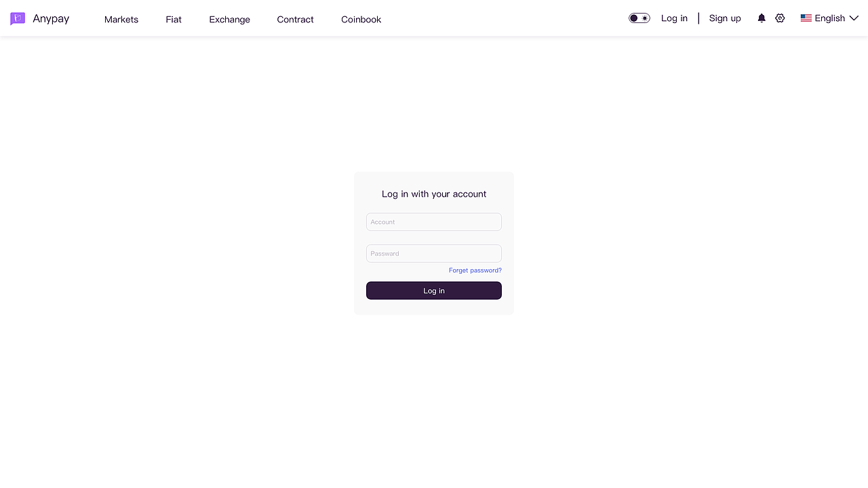The height and width of the screenshot is (488, 868).
Task: Open the Markets menu
Action: pyautogui.click(x=121, y=20)
